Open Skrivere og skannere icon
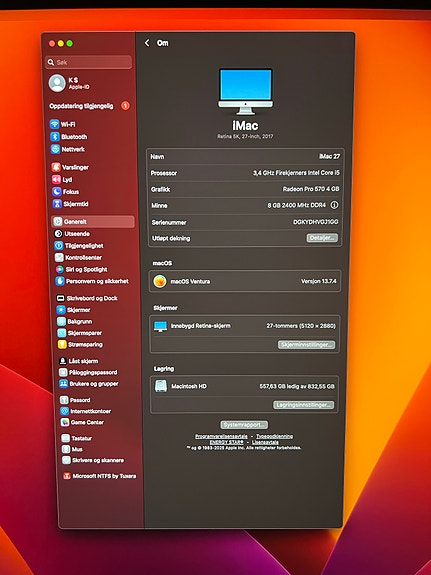The image size is (431, 575). pyautogui.click(x=66, y=460)
